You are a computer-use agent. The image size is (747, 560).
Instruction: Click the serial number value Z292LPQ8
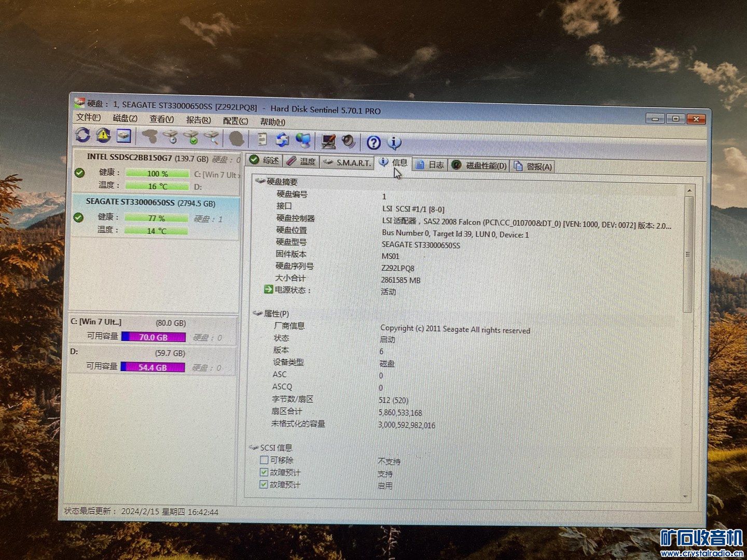(398, 268)
